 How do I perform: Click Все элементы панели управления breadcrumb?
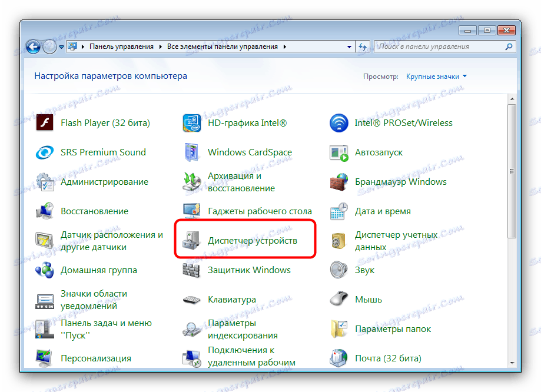(x=222, y=46)
